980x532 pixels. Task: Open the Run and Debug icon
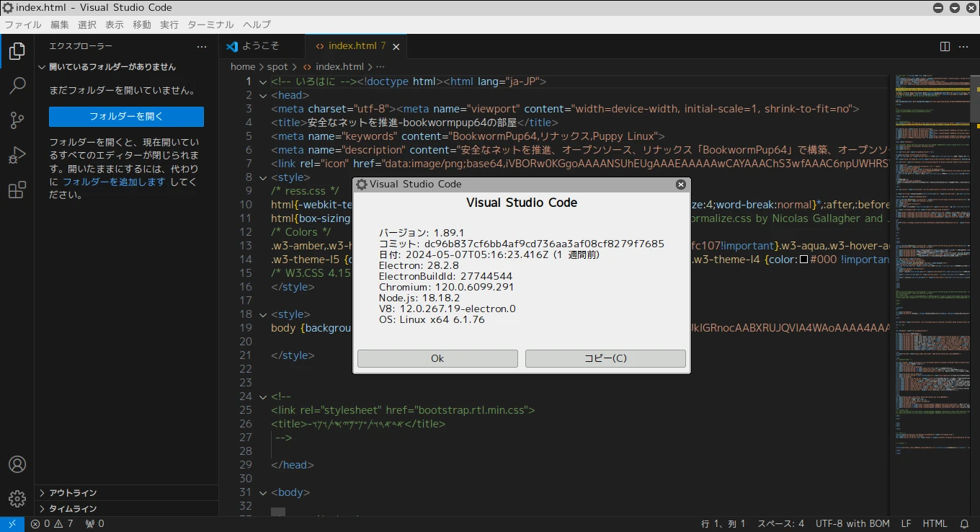17,155
